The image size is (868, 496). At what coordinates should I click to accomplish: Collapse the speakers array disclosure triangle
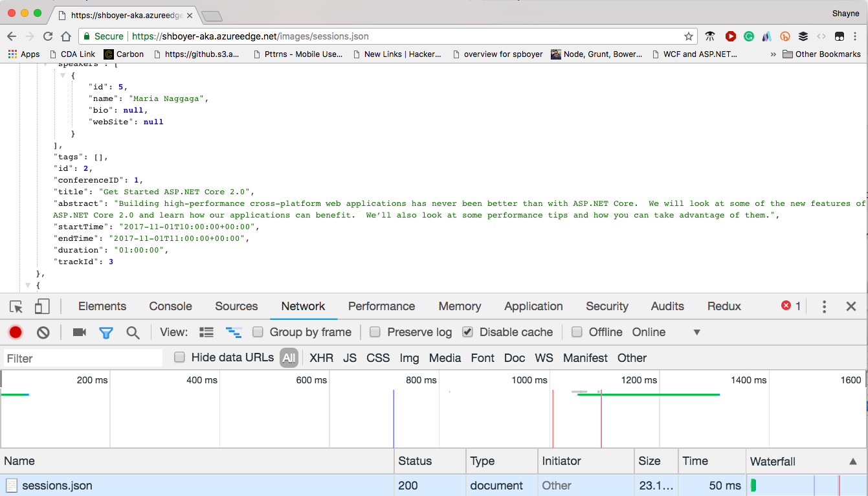coord(45,64)
